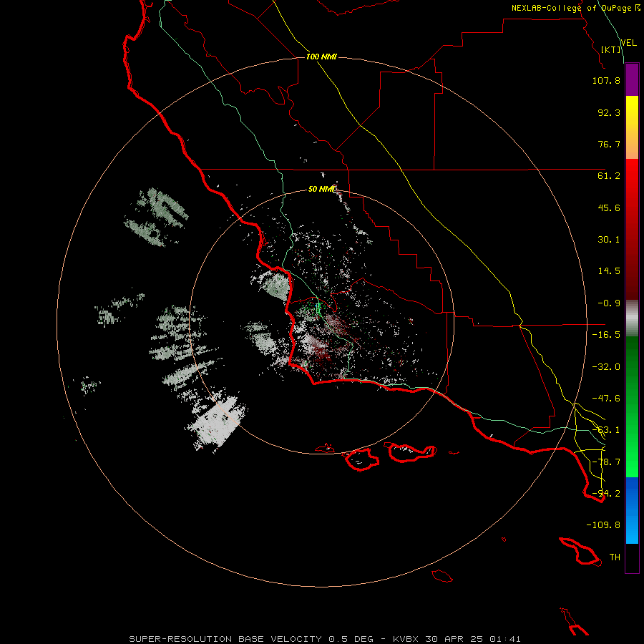Select the -109.8 velocity scale value

click(x=603, y=525)
